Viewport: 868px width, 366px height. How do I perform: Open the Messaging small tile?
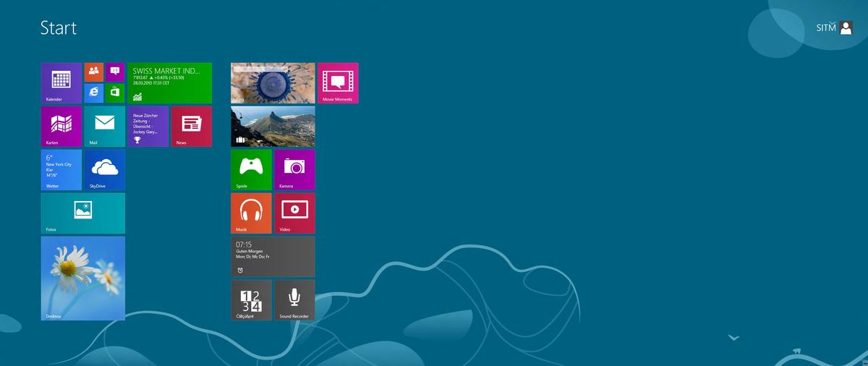pos(116,72)
